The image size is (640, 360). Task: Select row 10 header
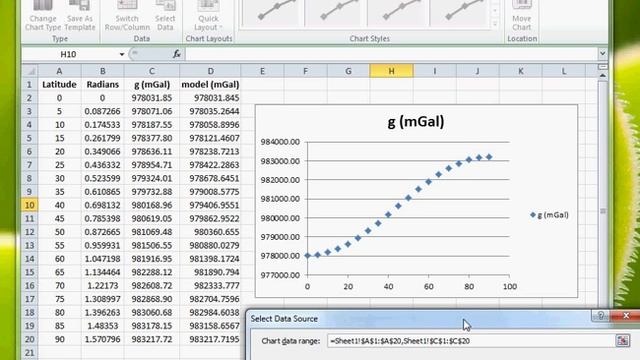pos(29,205)
